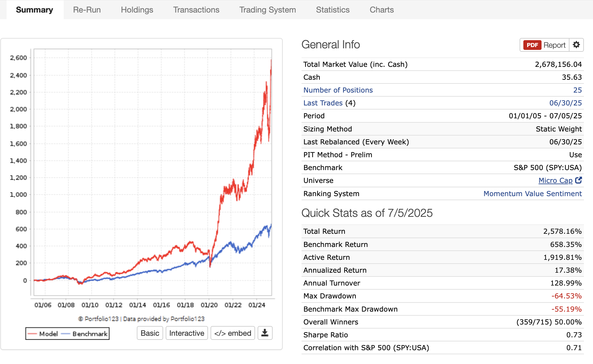Switch to the Re-Run tab

tap(87, 10)
